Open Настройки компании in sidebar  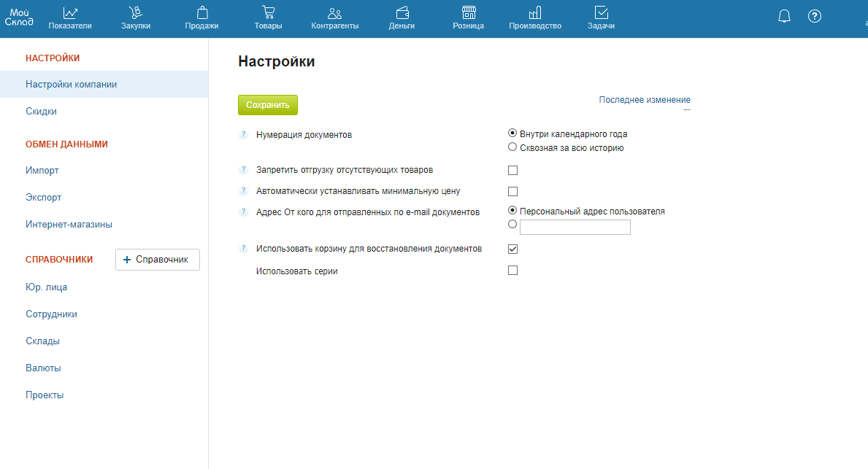[104, 84]
